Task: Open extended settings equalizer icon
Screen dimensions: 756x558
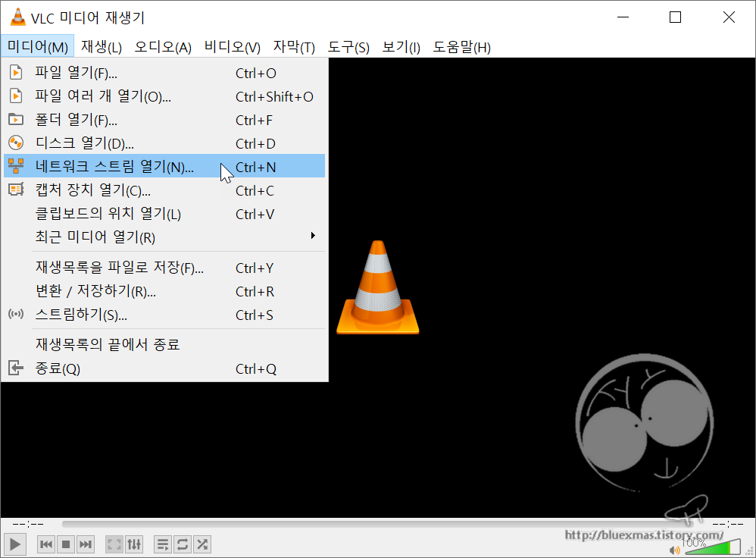Action: (134, 544)
